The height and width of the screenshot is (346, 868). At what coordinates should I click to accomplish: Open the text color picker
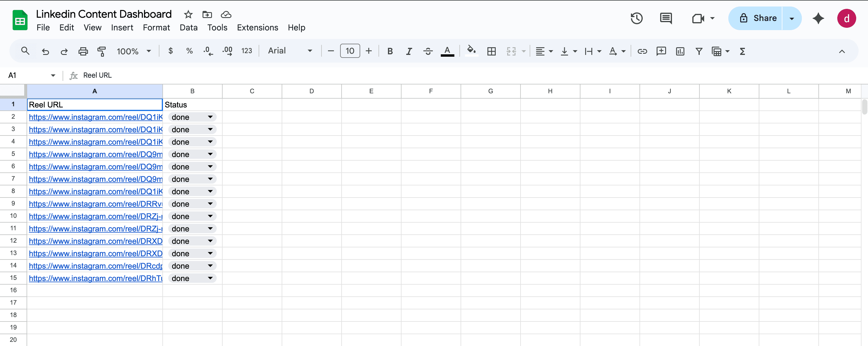click(x=448, y=51)
